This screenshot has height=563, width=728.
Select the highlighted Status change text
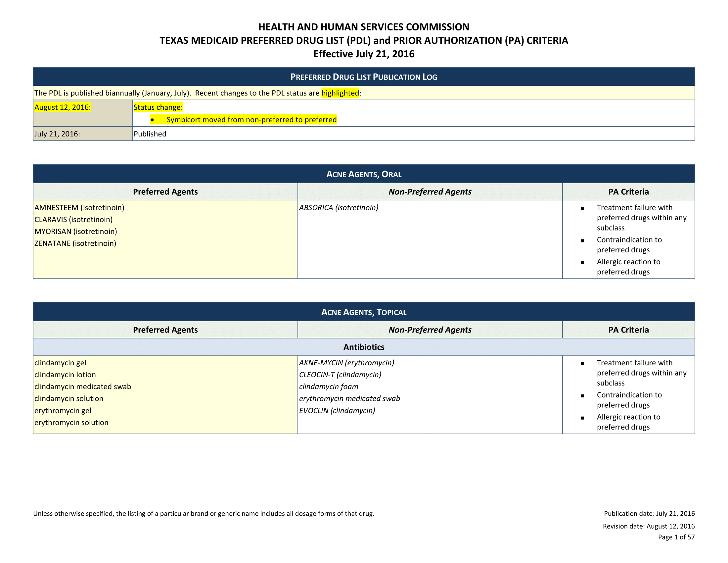[x=158, y=107]
